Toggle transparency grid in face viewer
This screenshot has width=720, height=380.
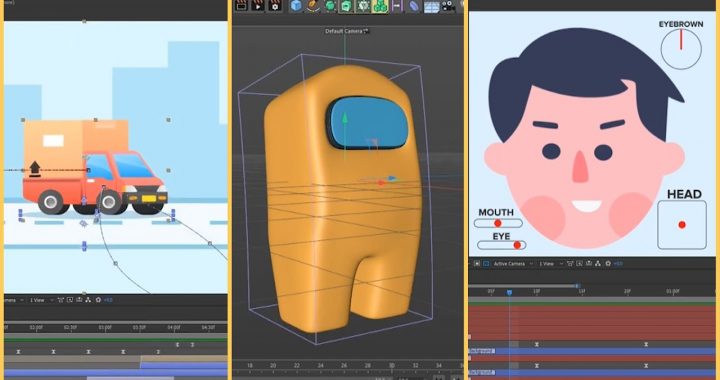coord(486,263)
